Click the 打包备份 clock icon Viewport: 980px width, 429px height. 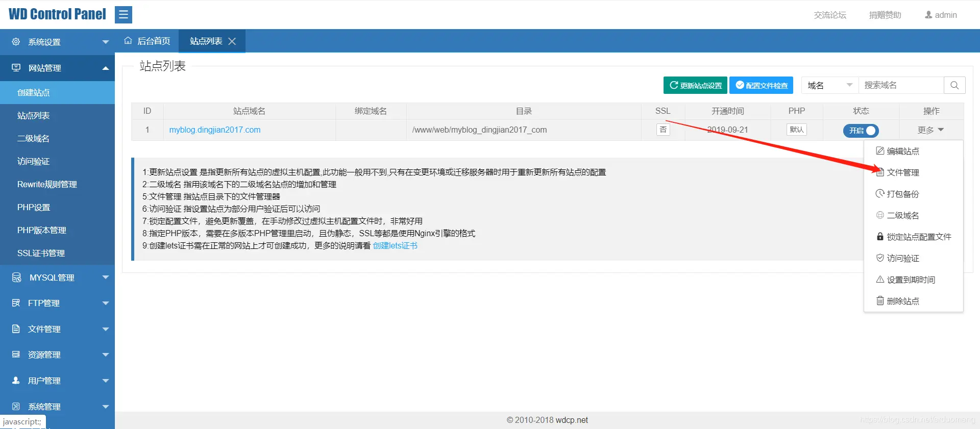pyautogui.click(x=880, y=194)
